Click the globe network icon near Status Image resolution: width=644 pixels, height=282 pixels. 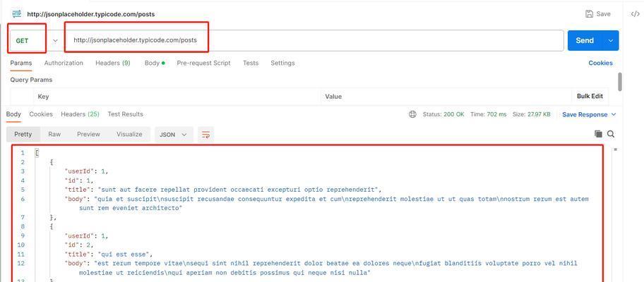click(x=413, y=114)
